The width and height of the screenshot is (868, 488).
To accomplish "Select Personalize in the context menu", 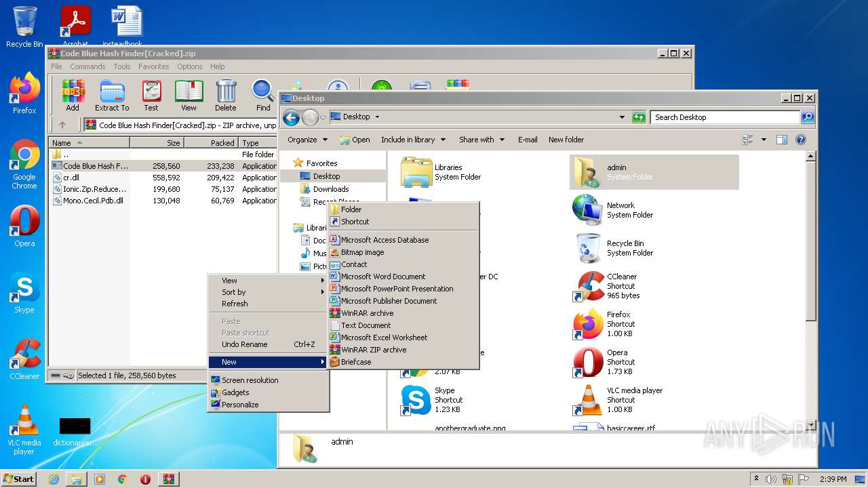I will point(268,405).
